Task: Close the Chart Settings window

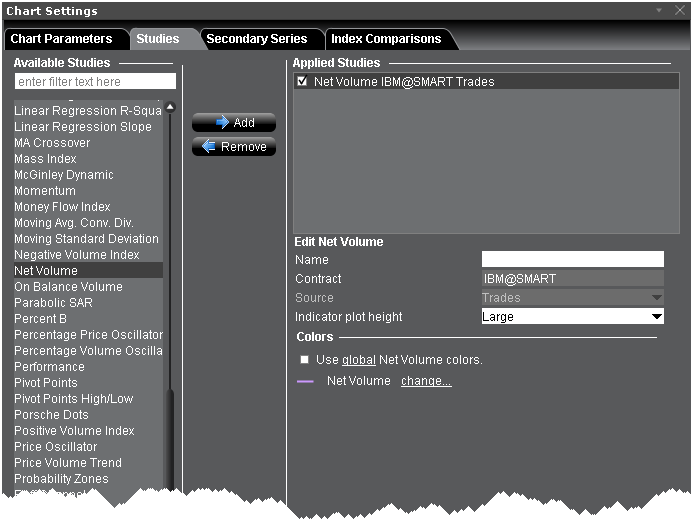Action: pyautogui.click(x=679, y=10)
